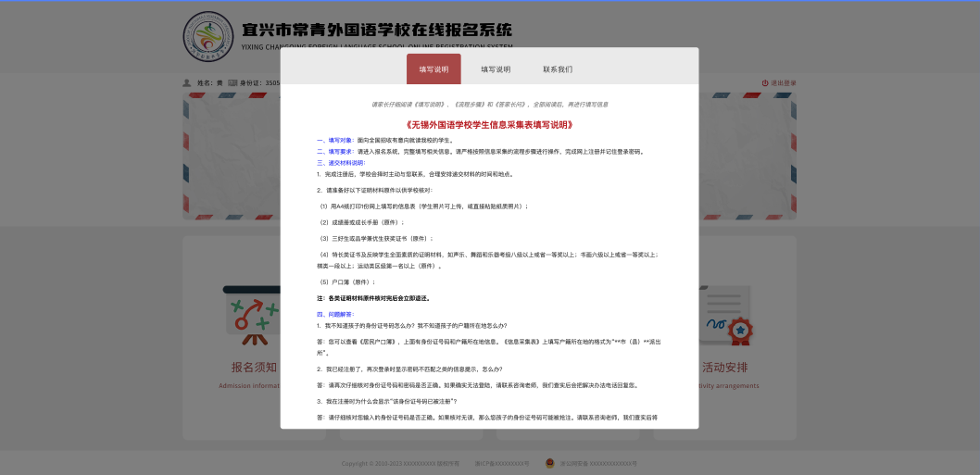
Task: Click the blue 一、填写对象 heading
Action: point(335,140)
